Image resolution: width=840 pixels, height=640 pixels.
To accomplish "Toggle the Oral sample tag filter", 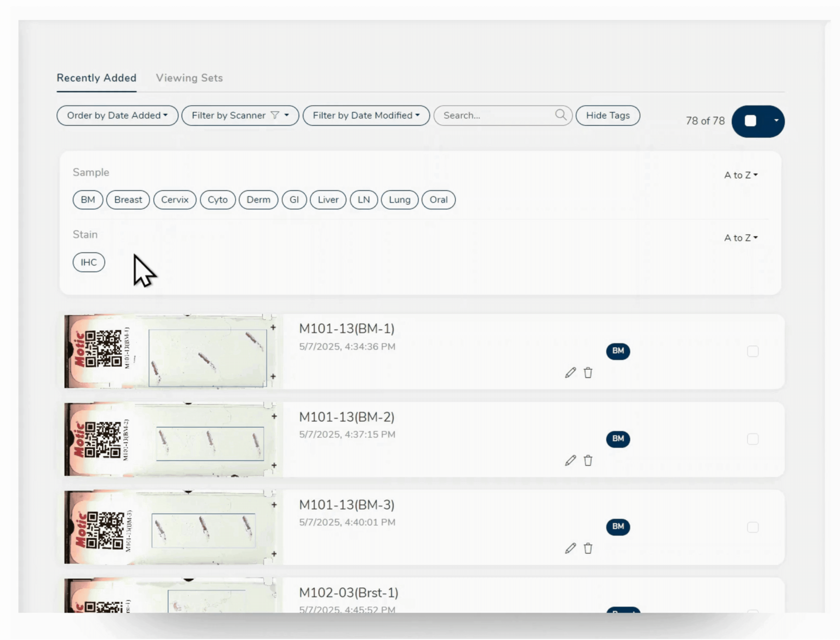I will 438,200.
